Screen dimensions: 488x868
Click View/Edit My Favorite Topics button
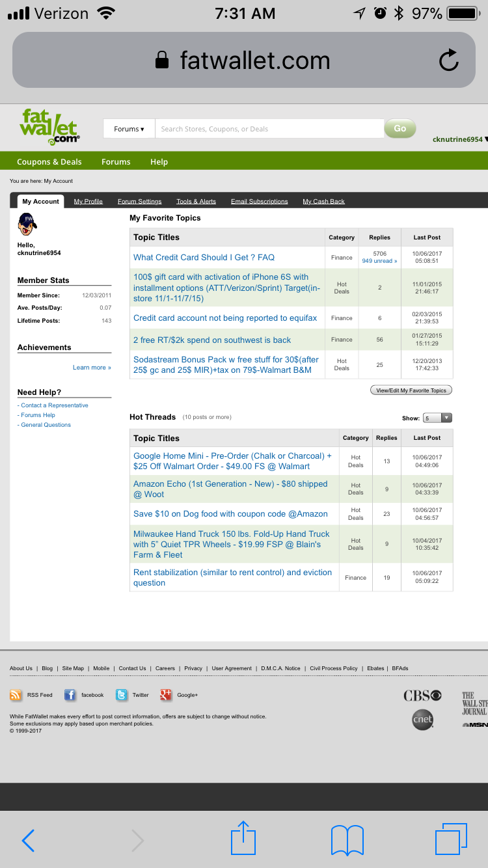[x=411, y=390]
